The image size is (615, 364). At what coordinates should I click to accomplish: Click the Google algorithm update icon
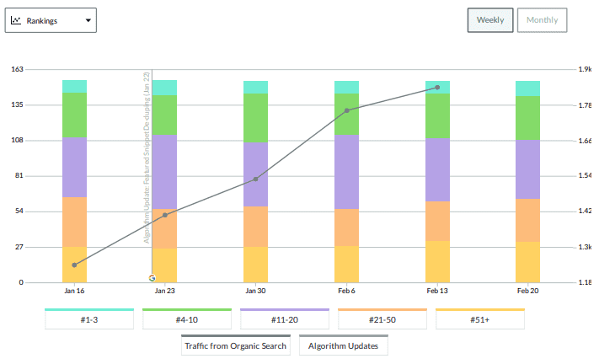click(x=152, y=277)
